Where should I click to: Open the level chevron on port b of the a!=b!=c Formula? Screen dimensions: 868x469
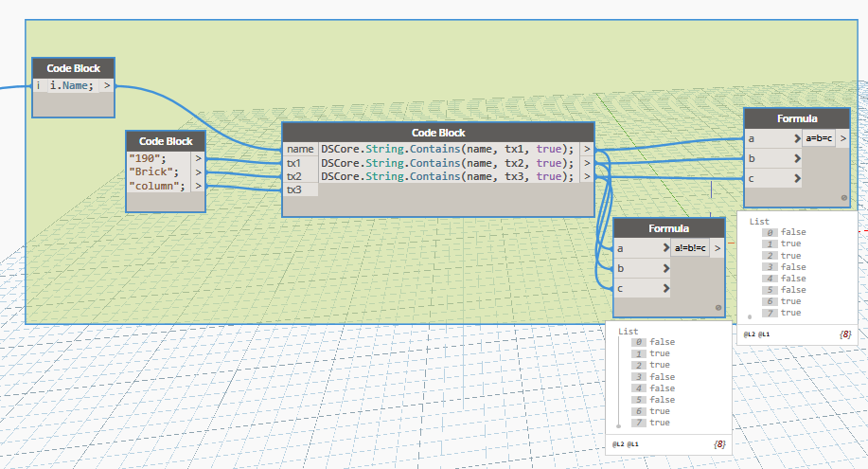pyautogui.click(x=666, y=268)
